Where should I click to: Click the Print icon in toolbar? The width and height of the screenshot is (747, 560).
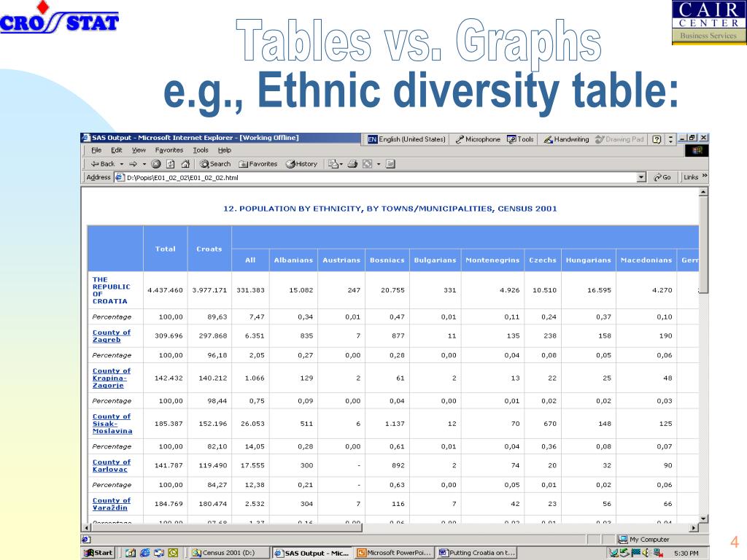click(352, 164)
